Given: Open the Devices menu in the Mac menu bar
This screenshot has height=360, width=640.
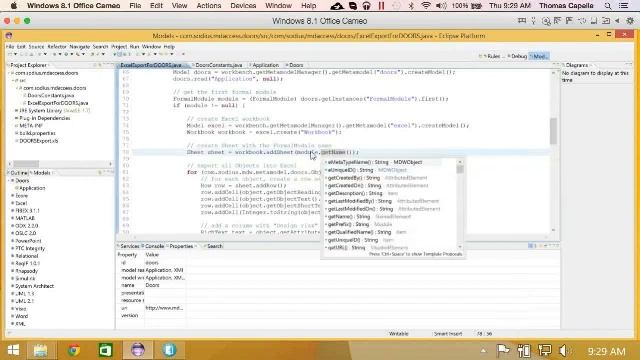Looking at the screenshot, I should click(x=243, y=6).
